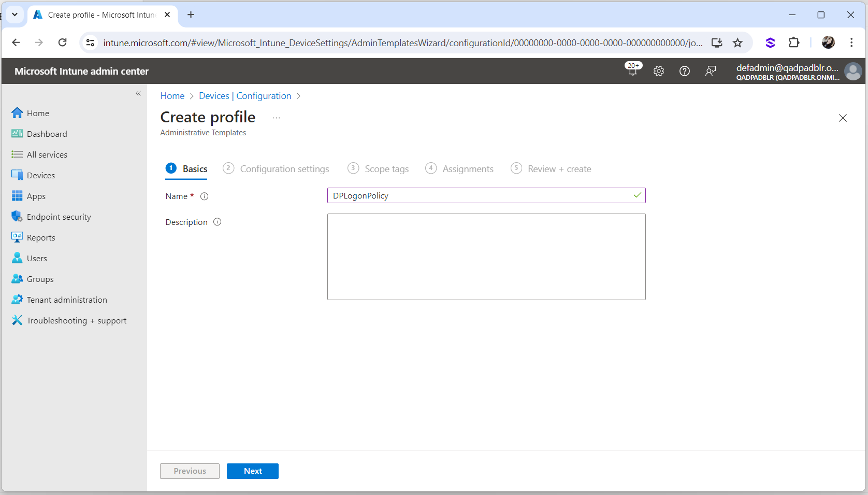Open Tenant administration in the sidebar
The height and width of the screenshot is (495, 868).
pos(60,300)
